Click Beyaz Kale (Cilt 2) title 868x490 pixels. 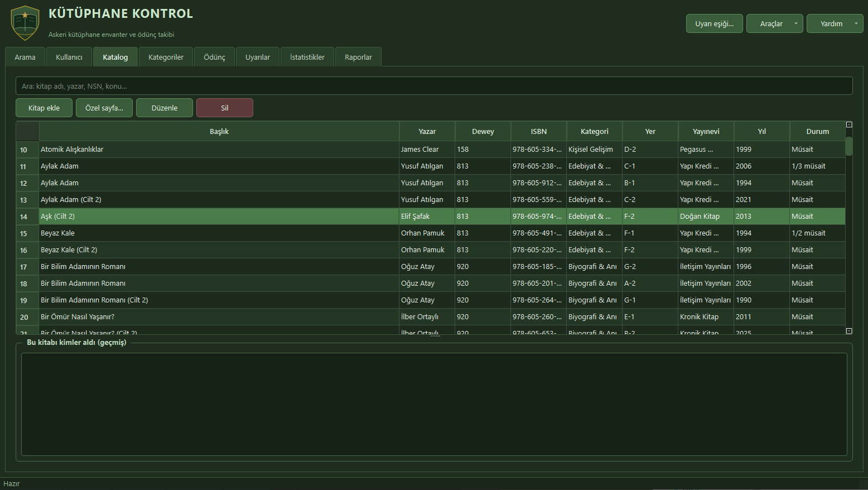69,249
